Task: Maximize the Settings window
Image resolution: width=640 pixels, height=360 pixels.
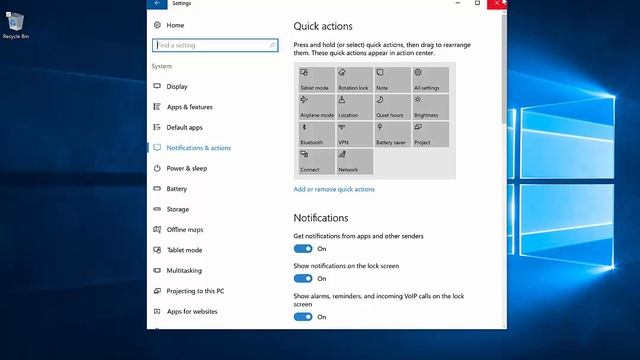Action: point(477,3)
